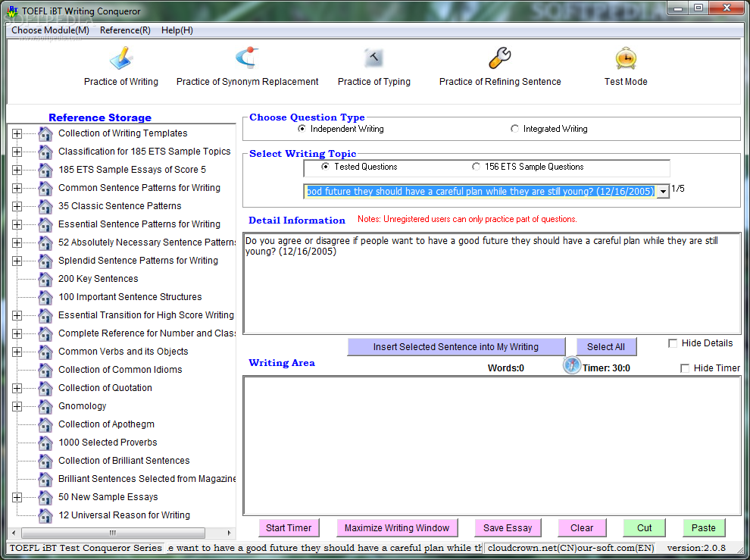Click Insert Selected Sentence into My Writing
The image size is (750, 560).
456,347
